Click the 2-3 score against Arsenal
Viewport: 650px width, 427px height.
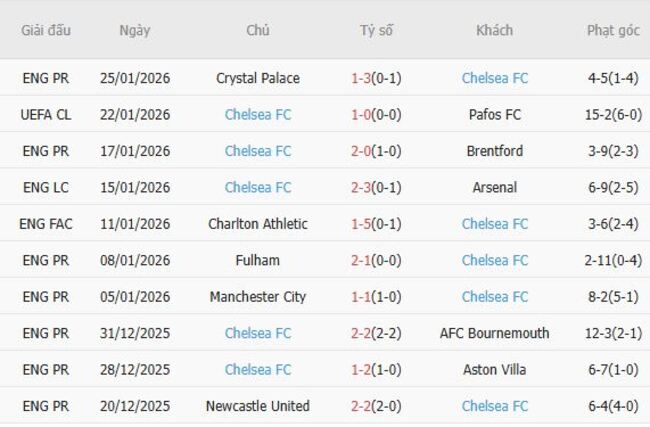(x=362, y=187)
